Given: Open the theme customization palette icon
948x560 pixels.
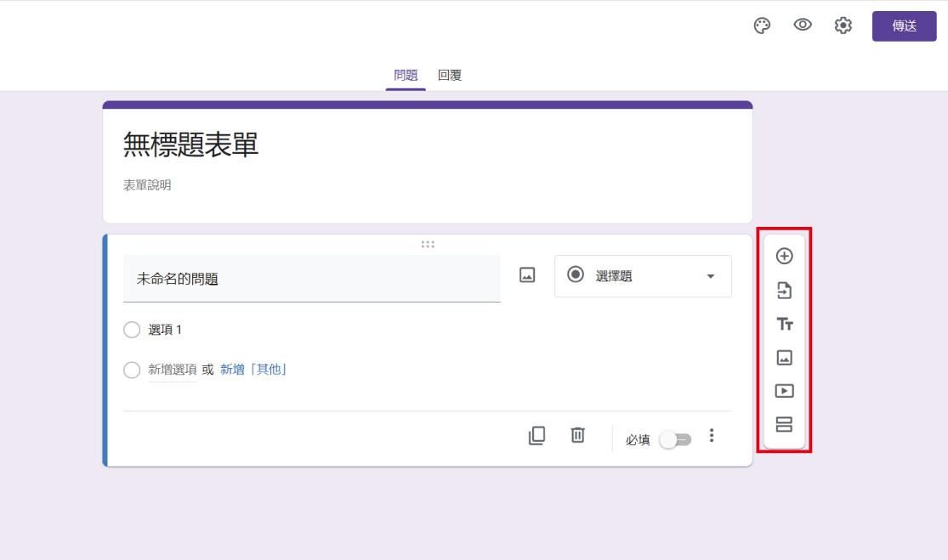Looking at the screenshot, I should click(762, 26).
